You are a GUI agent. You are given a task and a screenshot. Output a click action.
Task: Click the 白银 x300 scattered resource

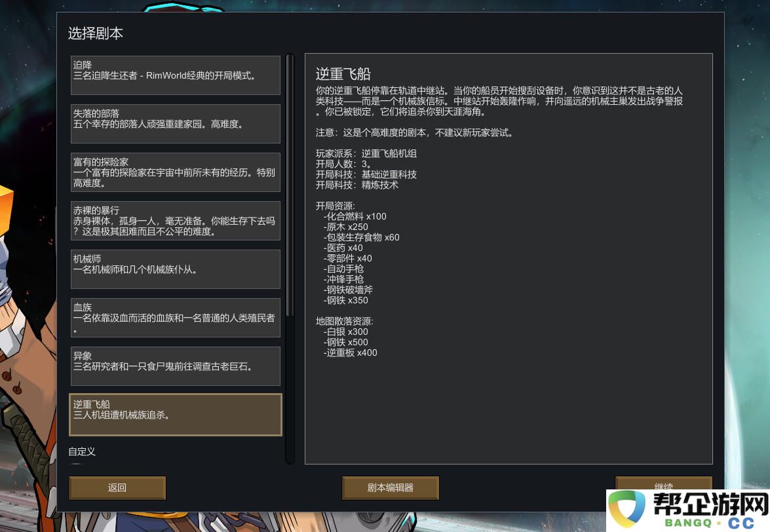click(346, 332)
